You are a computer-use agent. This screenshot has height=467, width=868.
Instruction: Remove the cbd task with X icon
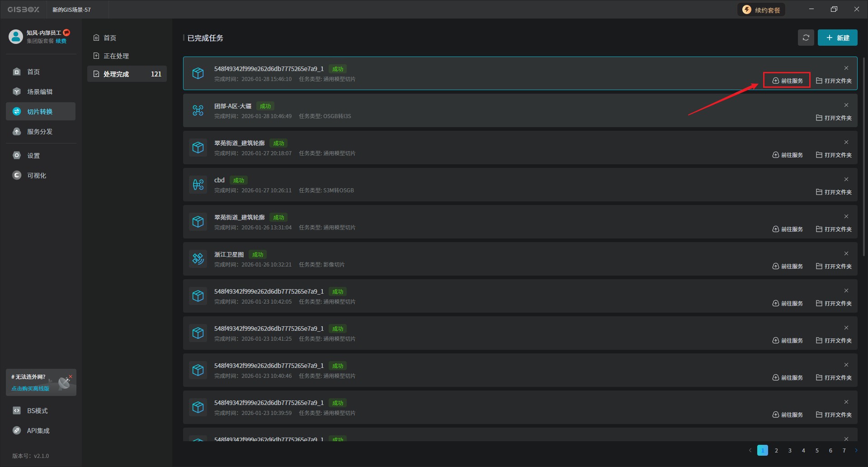pyautogui.click(x=846, y=180)
